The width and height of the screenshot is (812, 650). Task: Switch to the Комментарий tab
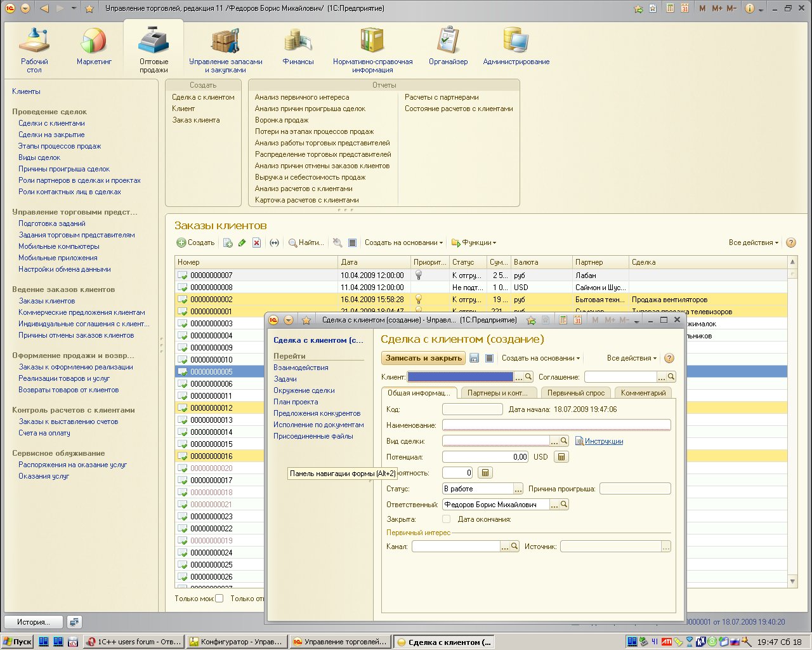click(643, 393)
